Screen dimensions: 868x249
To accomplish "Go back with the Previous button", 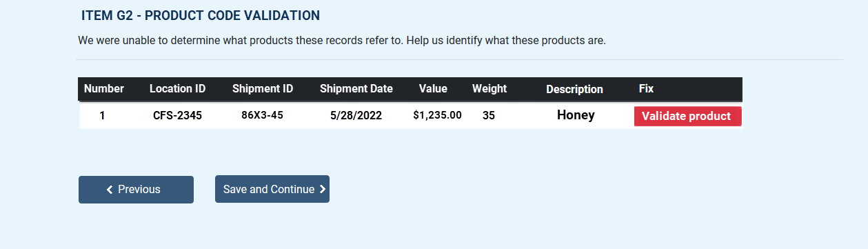I will [x=136, y=190].
